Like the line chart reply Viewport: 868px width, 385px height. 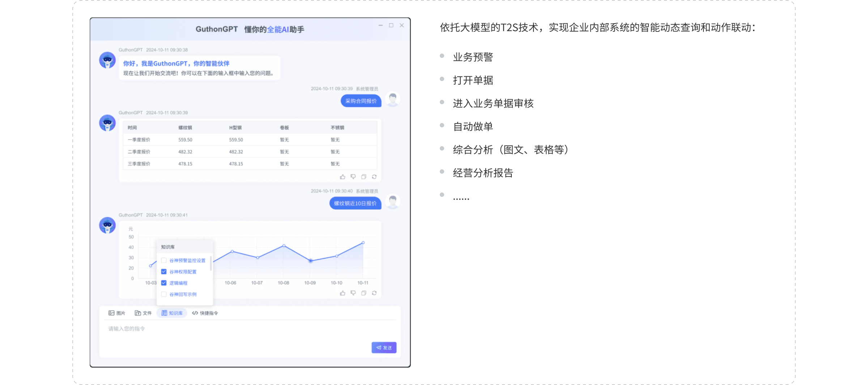point(342,293)
